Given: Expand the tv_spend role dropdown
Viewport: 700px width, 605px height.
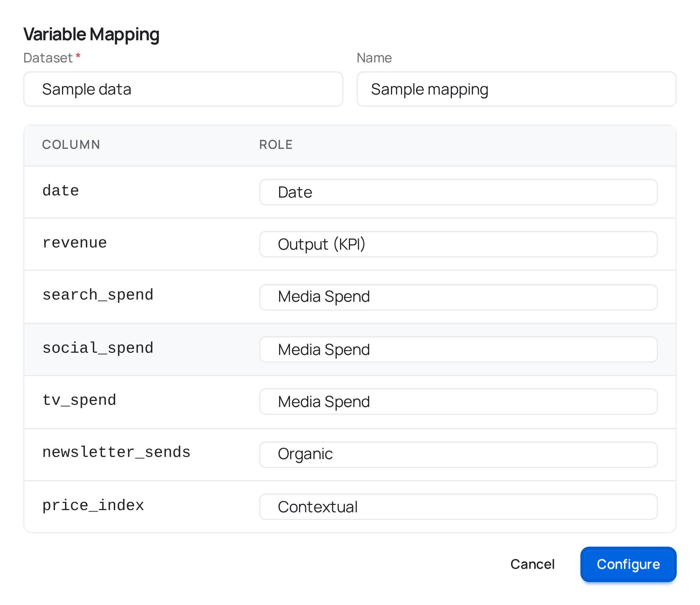Looking at the screenshot, I should pyautogui.click(x=458, y=401).
